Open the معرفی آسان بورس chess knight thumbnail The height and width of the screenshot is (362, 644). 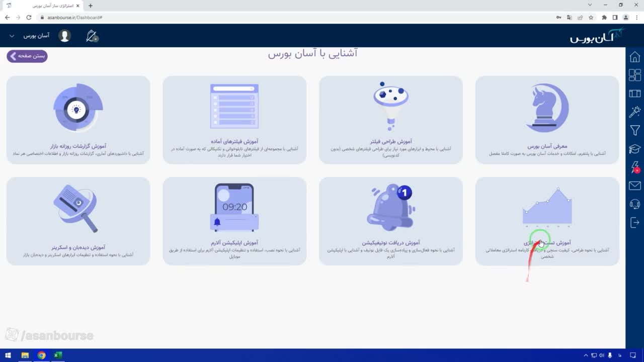pyautogui.click(x=547, y=108)
